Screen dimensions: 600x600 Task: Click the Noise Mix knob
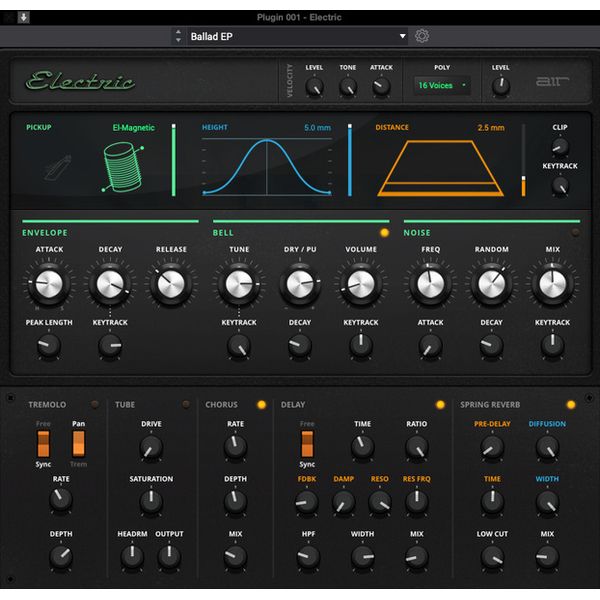tap(552, 284)
